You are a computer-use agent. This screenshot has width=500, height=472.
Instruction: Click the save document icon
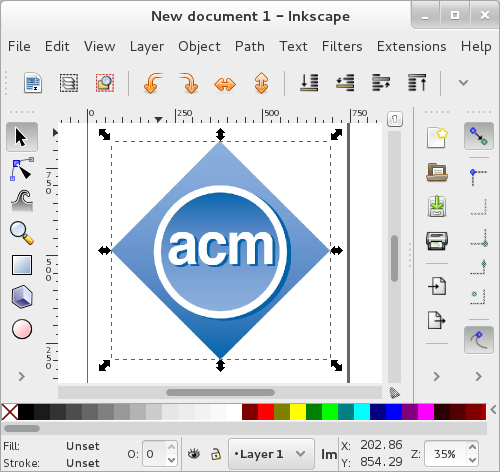tap(437, 206)
